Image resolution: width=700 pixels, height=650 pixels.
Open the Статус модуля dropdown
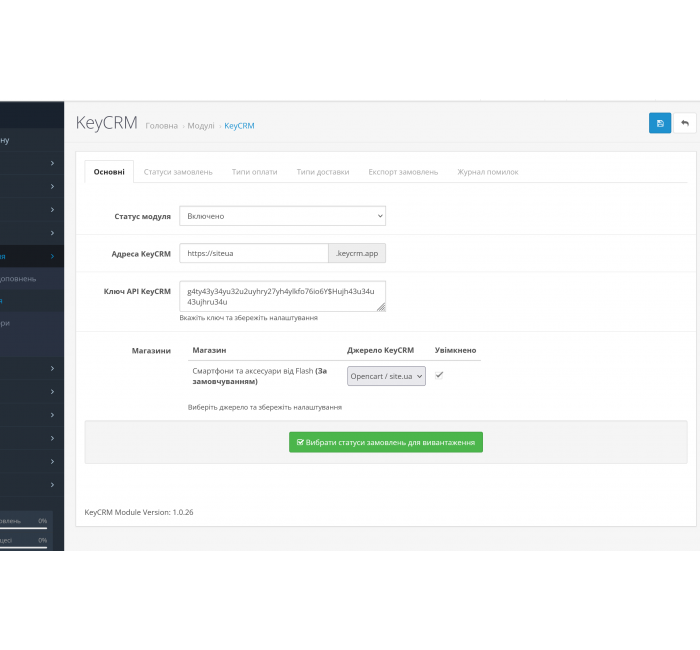pos(283,216)
